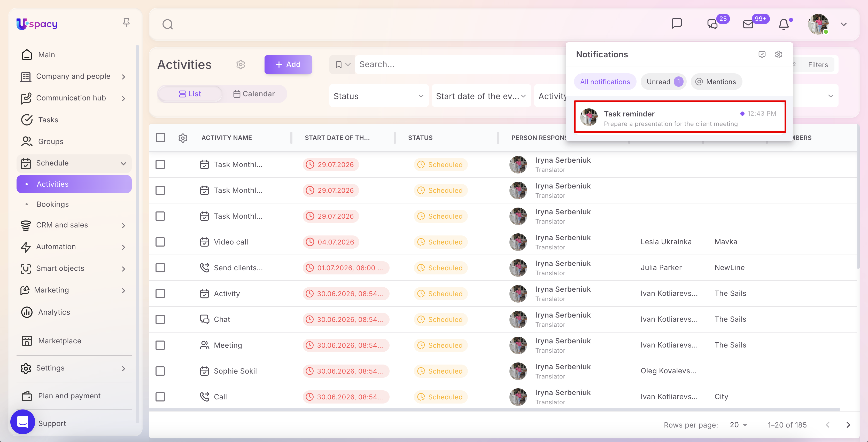Expand Settings menu
The width and height of the screenshot is (868, 442).
(74, 368)
